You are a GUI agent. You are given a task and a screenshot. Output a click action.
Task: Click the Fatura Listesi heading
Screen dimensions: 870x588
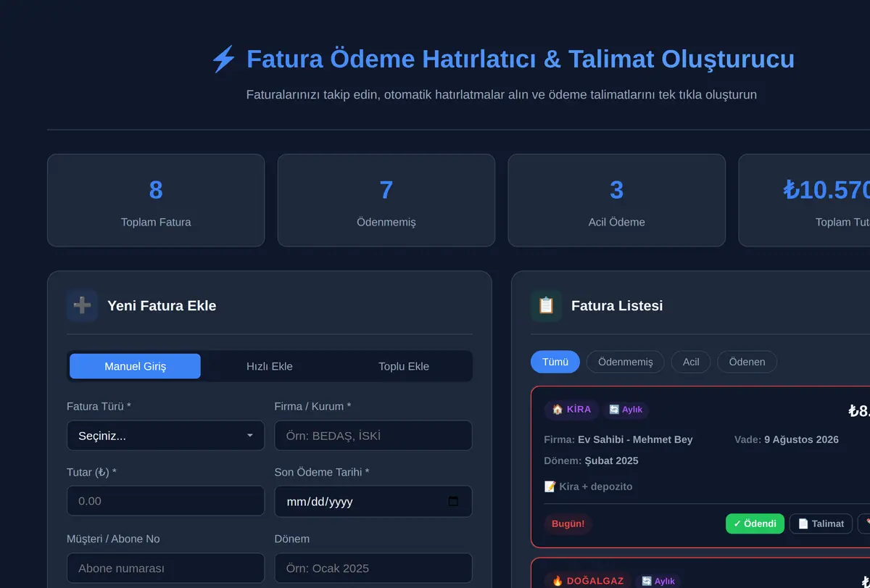pyautogui.click(x=617, y=306)
